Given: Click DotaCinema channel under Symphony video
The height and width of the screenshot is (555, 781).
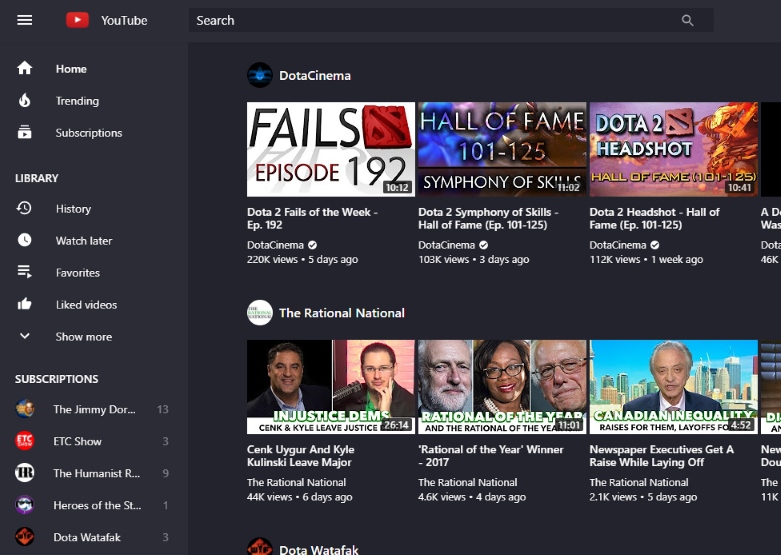Looking at the screenshot, I should [447, 245].
